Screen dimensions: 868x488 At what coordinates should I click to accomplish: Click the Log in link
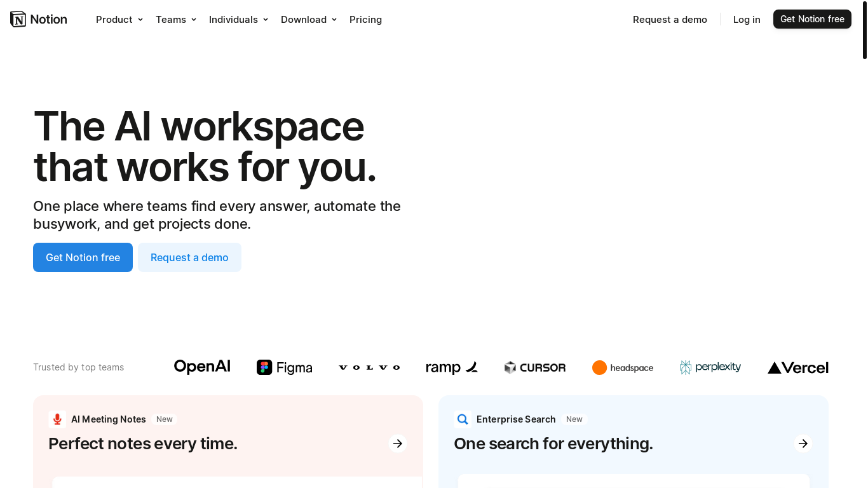click(747, 20)
